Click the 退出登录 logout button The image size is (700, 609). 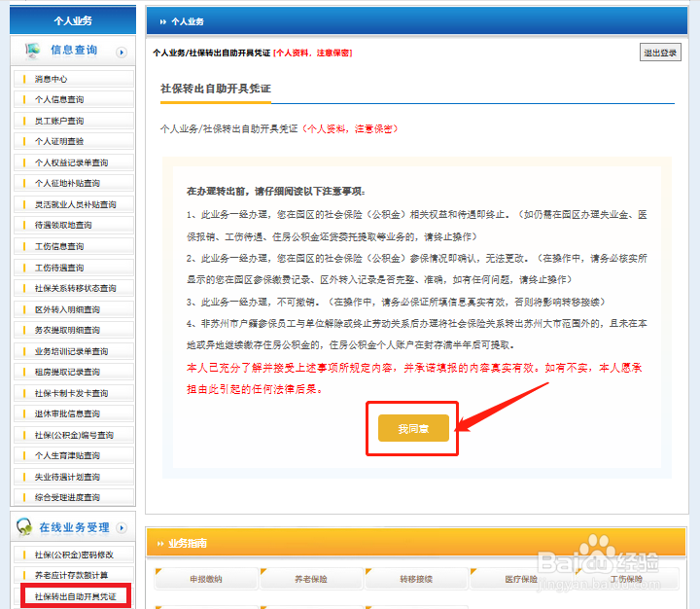[660, 53]
